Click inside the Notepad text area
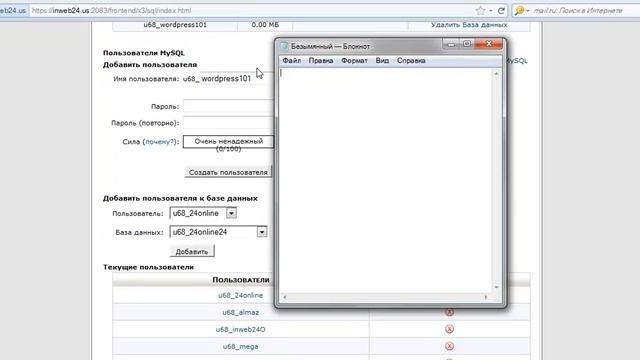 [386, 180]
